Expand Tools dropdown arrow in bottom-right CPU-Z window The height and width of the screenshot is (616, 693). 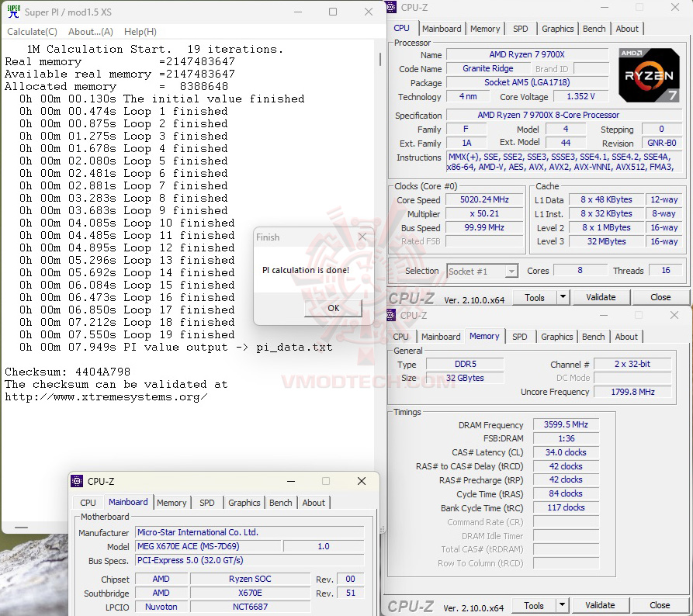[562, 605]
